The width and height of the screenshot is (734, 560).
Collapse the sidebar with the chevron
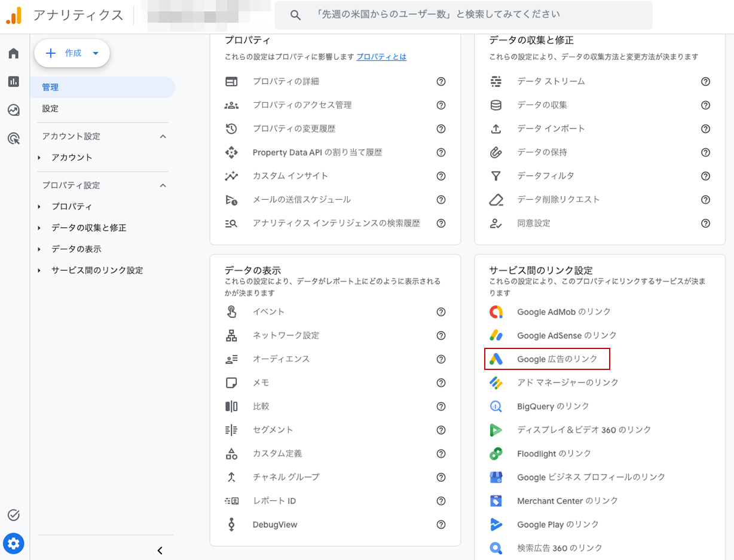coord(160,550)
